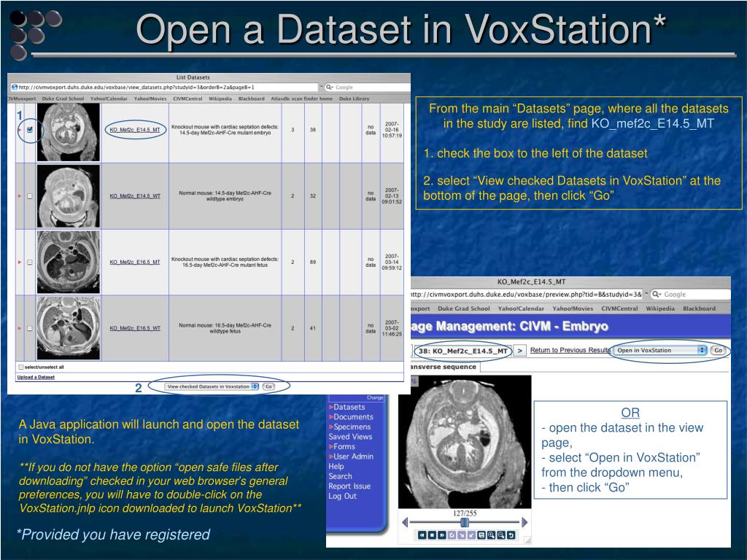Image resolution: width=747 pixels, height=560 pixels.
Task: Open the KO_Mef2c_E16.5_WT dataset link
Action: (135, 328)
